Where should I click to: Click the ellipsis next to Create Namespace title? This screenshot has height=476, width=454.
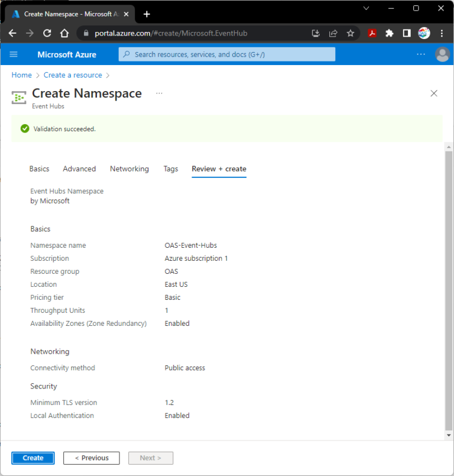pyautogui.click(x=158, y=93)
